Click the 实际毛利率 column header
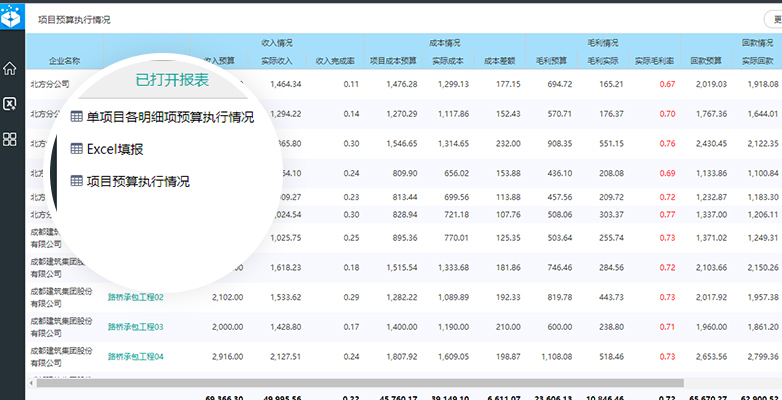782x400 pixels. [654, 61]
